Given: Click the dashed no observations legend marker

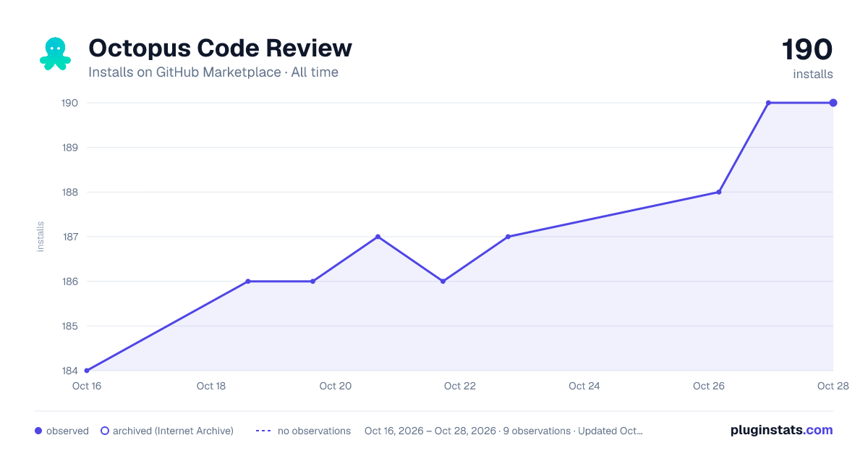Looking at the screenshot, I should click(263, 431).
